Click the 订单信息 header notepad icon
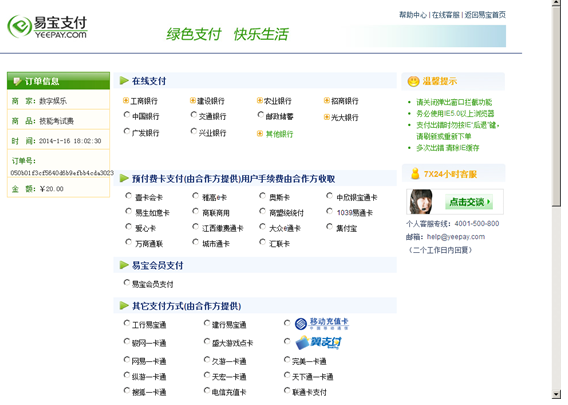568x405 pixels. point(17,81)
